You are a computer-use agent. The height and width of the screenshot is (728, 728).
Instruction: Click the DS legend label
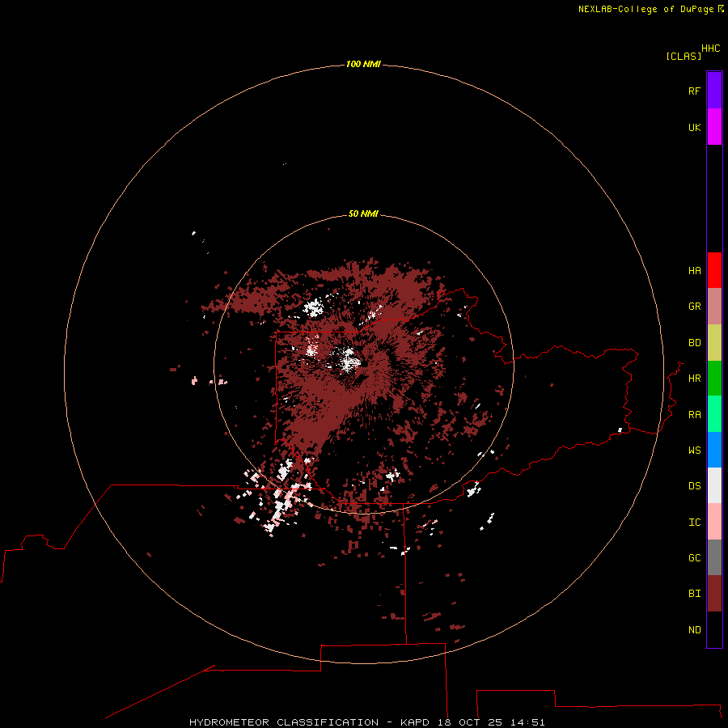click(x=694, y=486)
